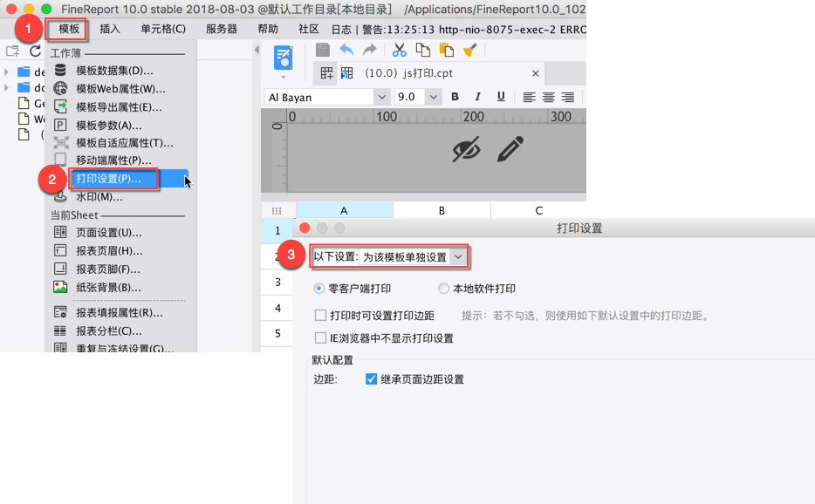Click the export icon beside 模板导出属性
The height and width of the screenshot is (504, 815).
coord(60,106)
